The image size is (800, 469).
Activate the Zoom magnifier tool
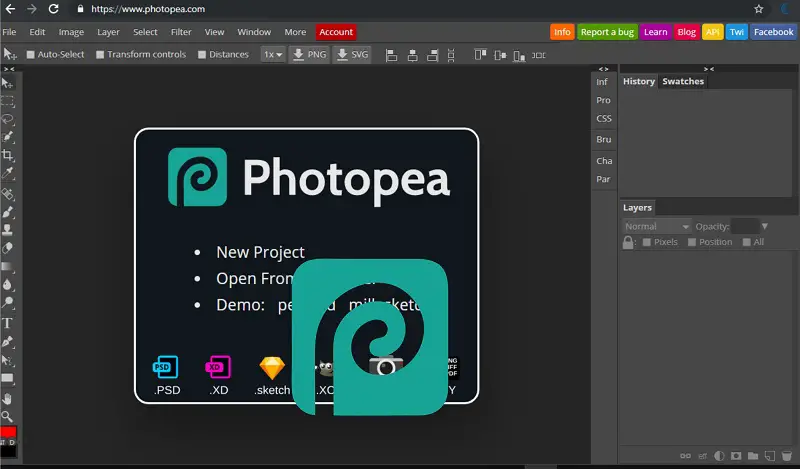coord(8,415)
